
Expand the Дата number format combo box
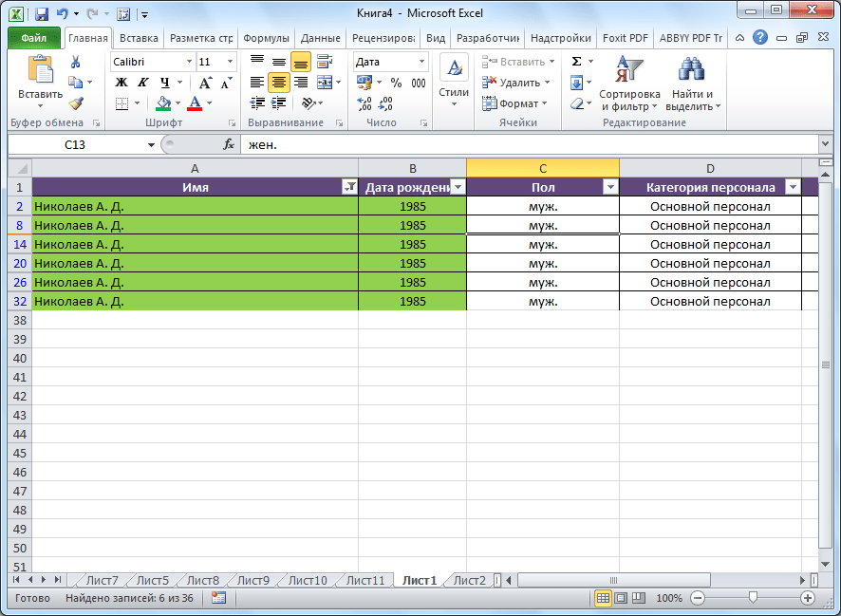422,62
